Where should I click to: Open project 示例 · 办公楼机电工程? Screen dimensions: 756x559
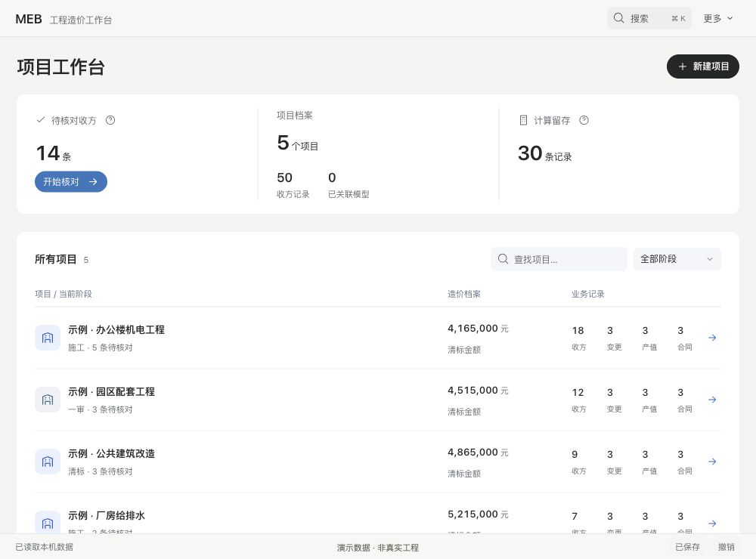tap(116, 329)
